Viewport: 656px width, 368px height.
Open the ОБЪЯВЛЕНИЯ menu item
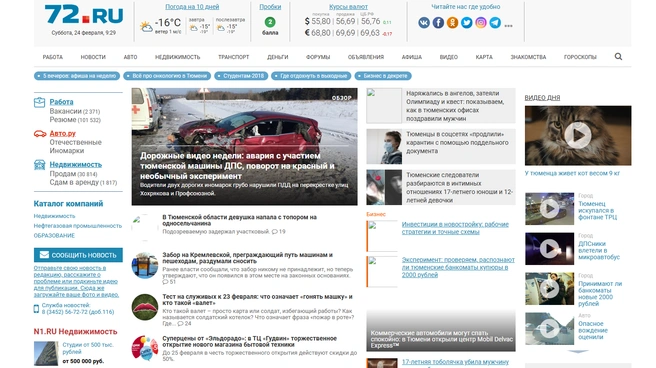[366, 57]
